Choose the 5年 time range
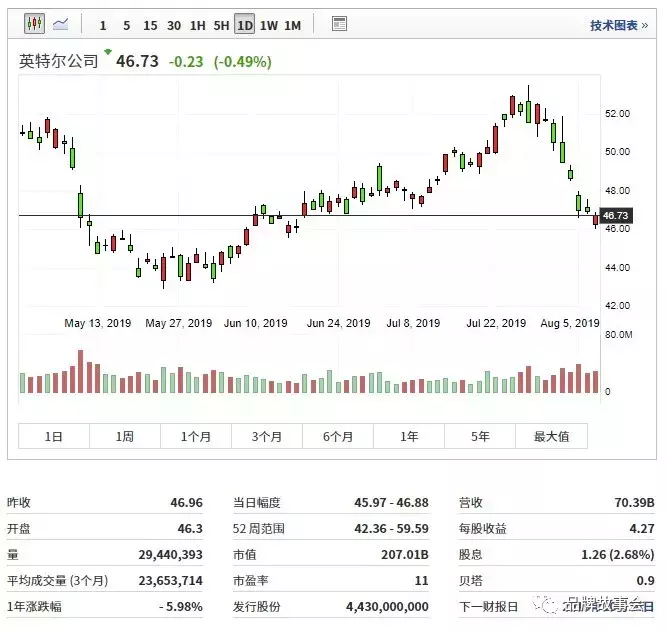 pyautogui.click(x=480, y=436)
